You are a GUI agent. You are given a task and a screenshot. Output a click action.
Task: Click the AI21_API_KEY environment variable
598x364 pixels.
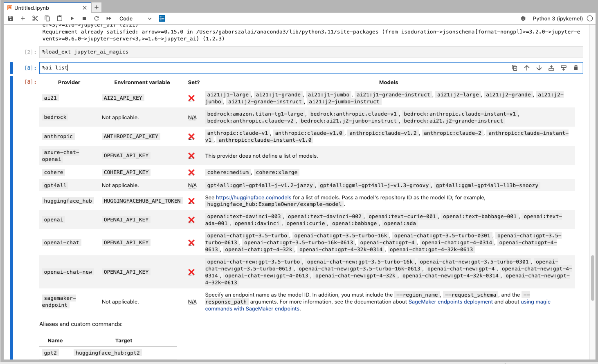click(123, 98)
